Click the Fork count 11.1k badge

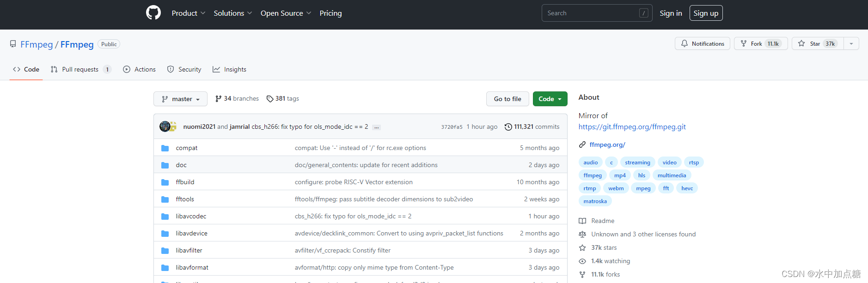[x=773, y=44]
